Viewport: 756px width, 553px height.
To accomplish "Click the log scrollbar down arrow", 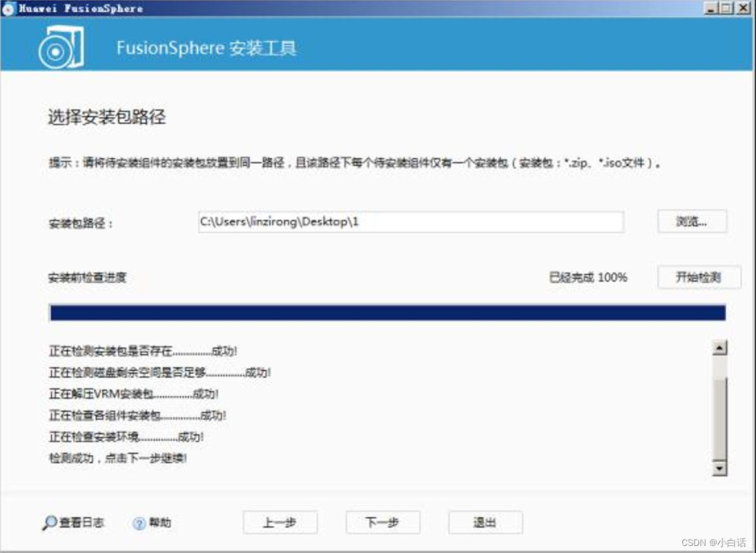I will (719, 468).
